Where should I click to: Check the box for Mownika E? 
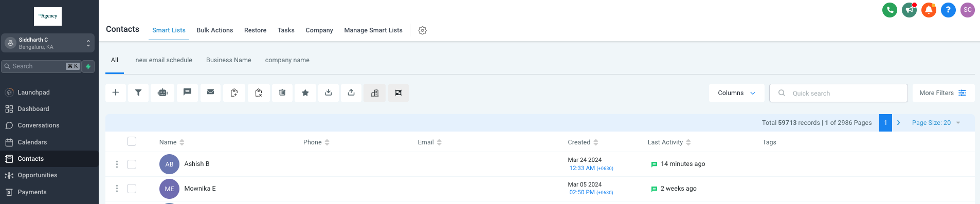pos(132,189)
